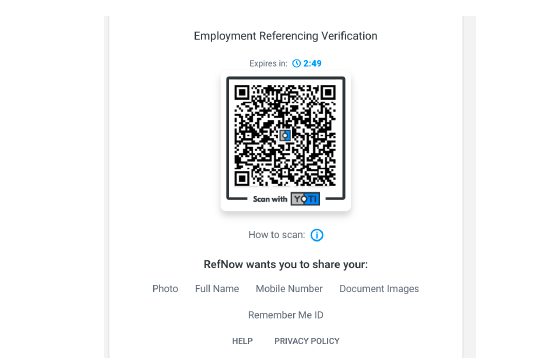The image size is (549, 362).
Task: Click the How to scan label
Action: pos(277,235)
